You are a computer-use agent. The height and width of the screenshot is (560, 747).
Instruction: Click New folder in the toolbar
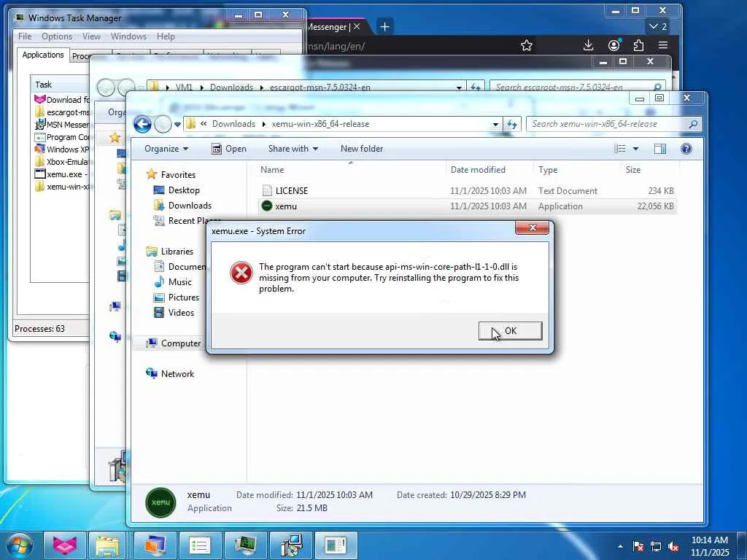point(362,149)
